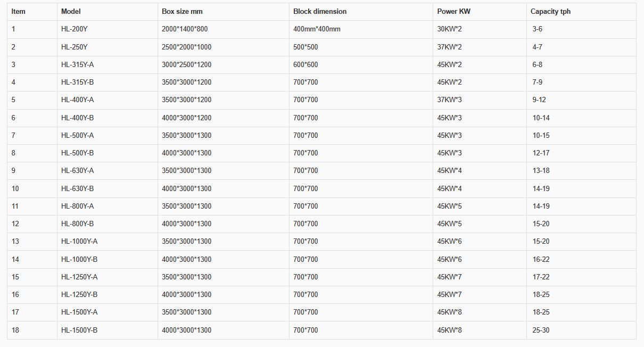Click the Model column header
Image resolution: width=644 pixels, height=347 pixels.
tap(71, 11)
